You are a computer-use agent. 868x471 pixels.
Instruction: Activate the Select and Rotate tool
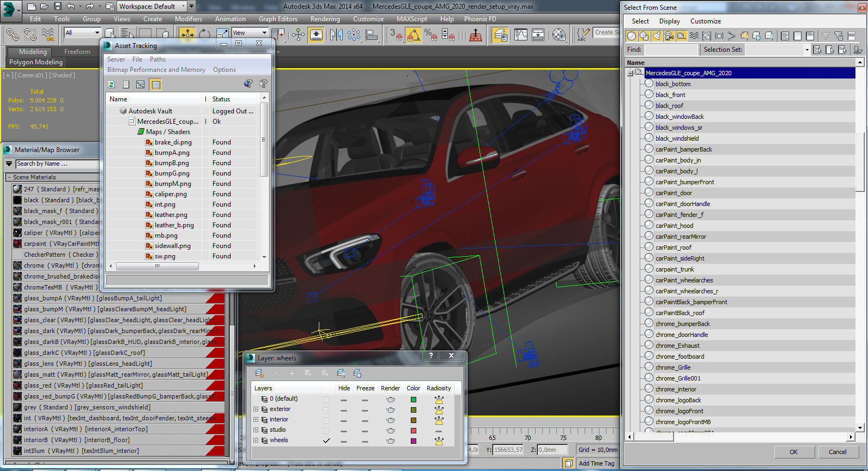point(204,34)
